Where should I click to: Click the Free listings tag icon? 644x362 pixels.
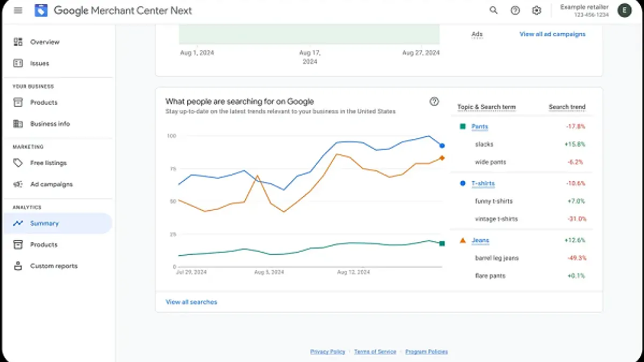[x=18, y=163]
